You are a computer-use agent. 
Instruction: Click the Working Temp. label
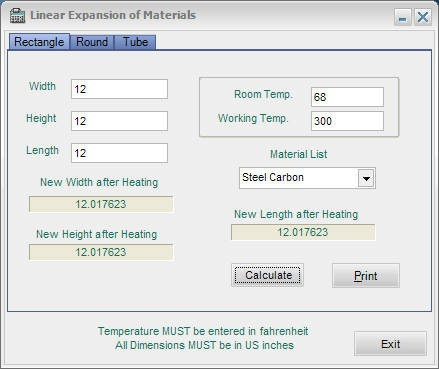click(253, 119)
